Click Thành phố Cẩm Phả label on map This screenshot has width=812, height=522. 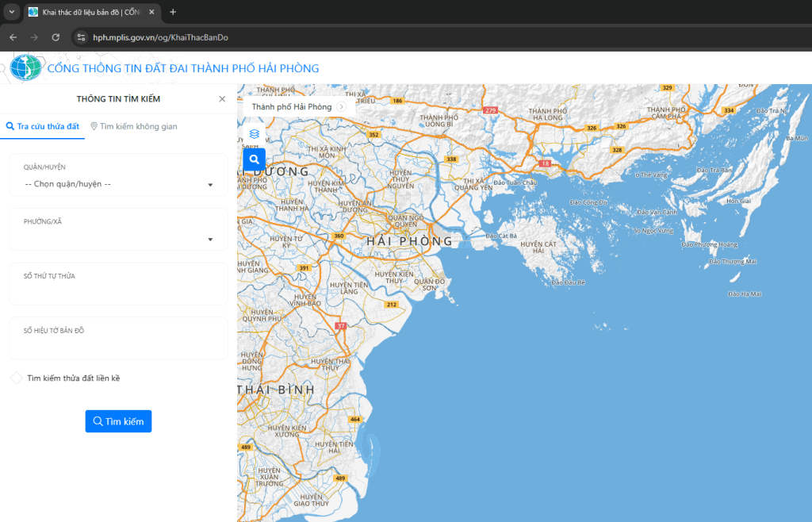(666, 113)
